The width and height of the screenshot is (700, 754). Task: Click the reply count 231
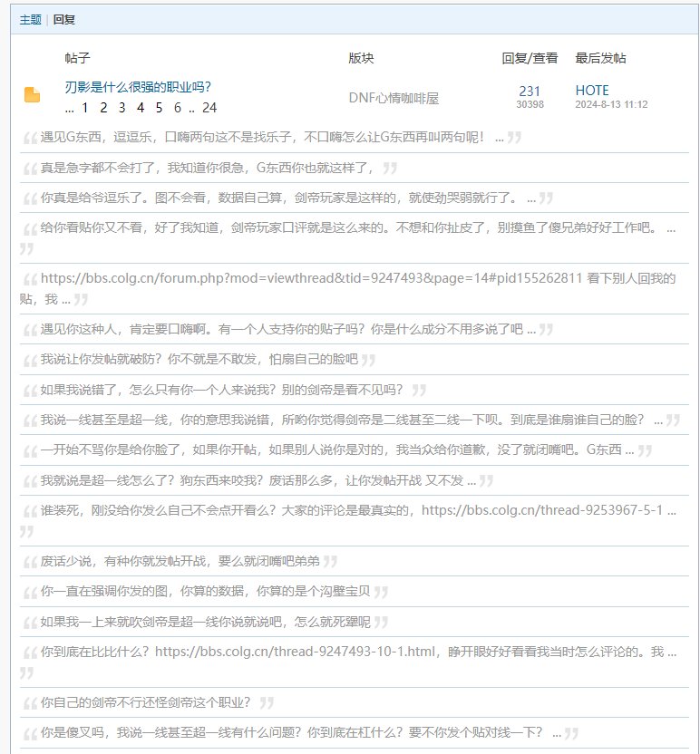pos(530,91)
